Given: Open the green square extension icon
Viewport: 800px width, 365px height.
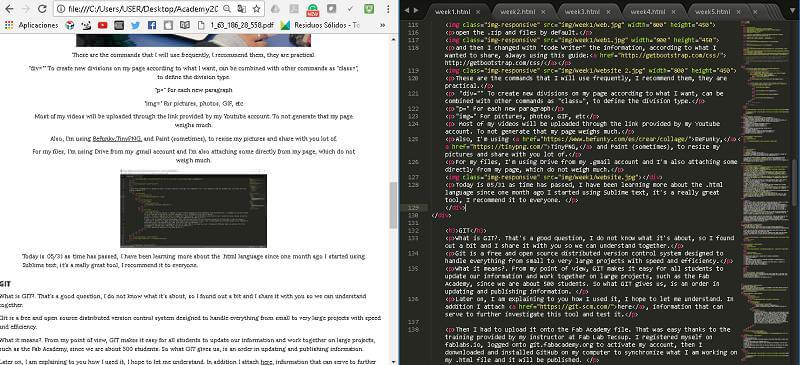Looking at the screenshot, I should click(369, 9).
